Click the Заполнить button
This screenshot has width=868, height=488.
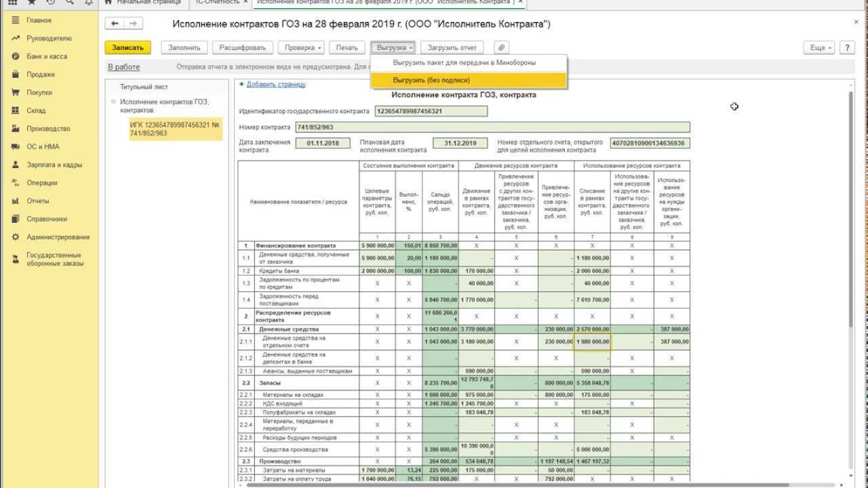coord(184,47)
